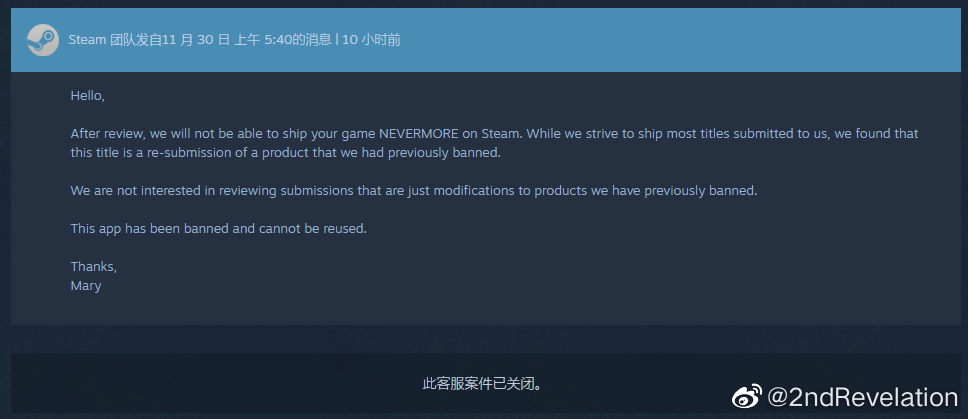
Task: Click the "Hello," greeting line
Action: tap(88, 96)
